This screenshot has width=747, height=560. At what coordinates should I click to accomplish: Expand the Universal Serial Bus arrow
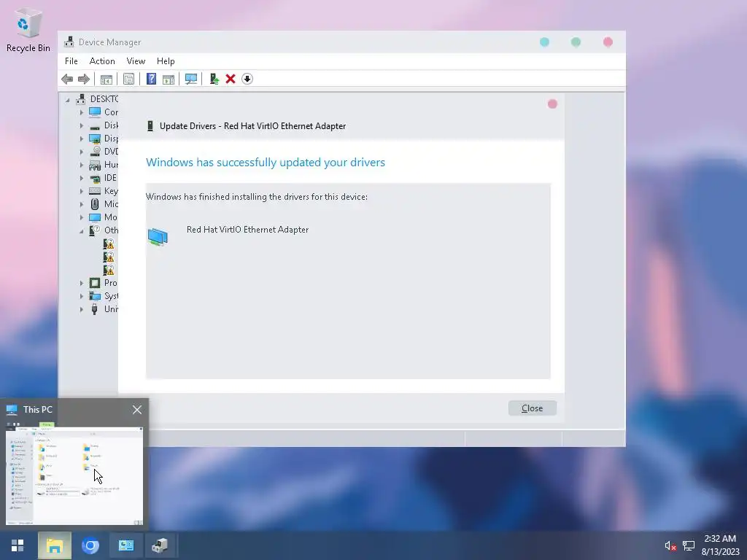(82, 309)
